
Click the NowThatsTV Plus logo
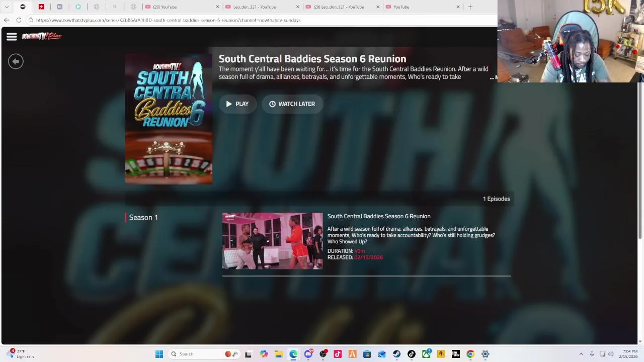(x=42, y=36)
